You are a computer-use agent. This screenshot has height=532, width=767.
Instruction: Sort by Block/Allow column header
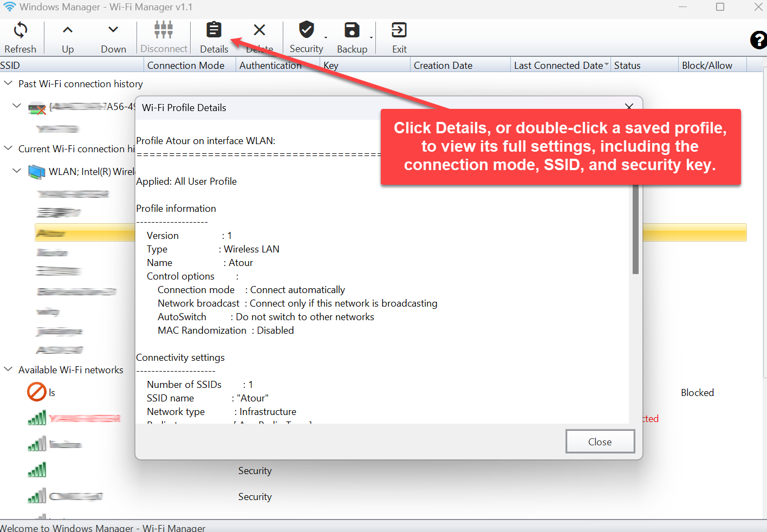[712, 65]
